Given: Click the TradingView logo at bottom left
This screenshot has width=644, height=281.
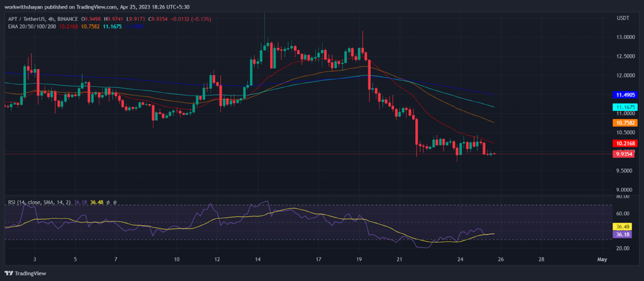Looking at the screenshot, I should click(x=25, y=273).
